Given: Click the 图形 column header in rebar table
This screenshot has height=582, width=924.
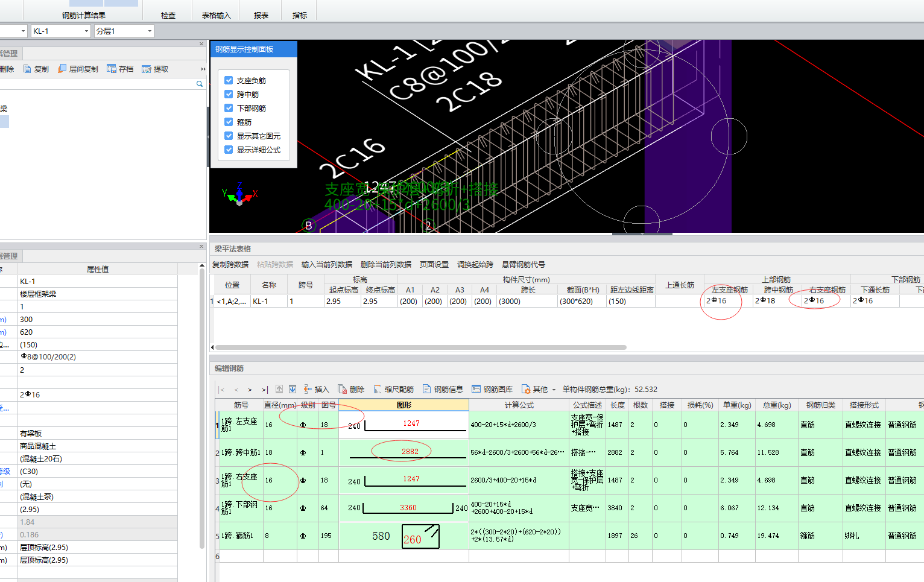Looking at the screenshot, I should (x=404, y=405).
